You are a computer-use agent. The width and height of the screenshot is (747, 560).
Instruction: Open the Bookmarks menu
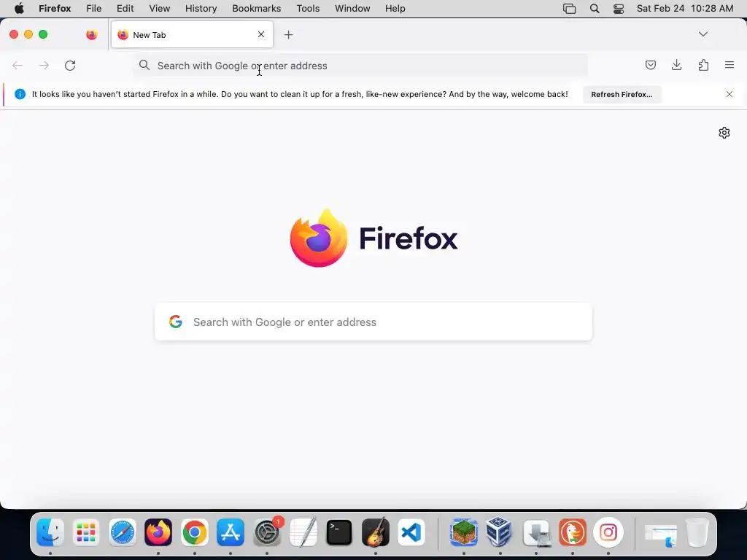(x=256, y=9)
